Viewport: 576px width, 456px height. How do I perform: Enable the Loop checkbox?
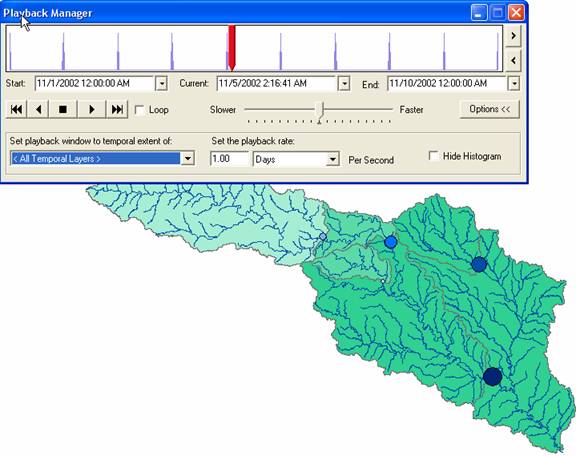click(x=140, y=110)
